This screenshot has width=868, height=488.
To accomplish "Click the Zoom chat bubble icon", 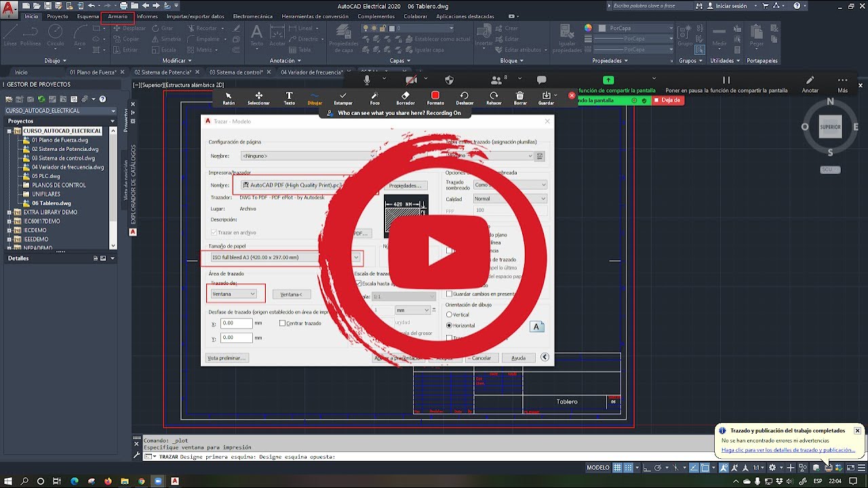I will (541, 80).
